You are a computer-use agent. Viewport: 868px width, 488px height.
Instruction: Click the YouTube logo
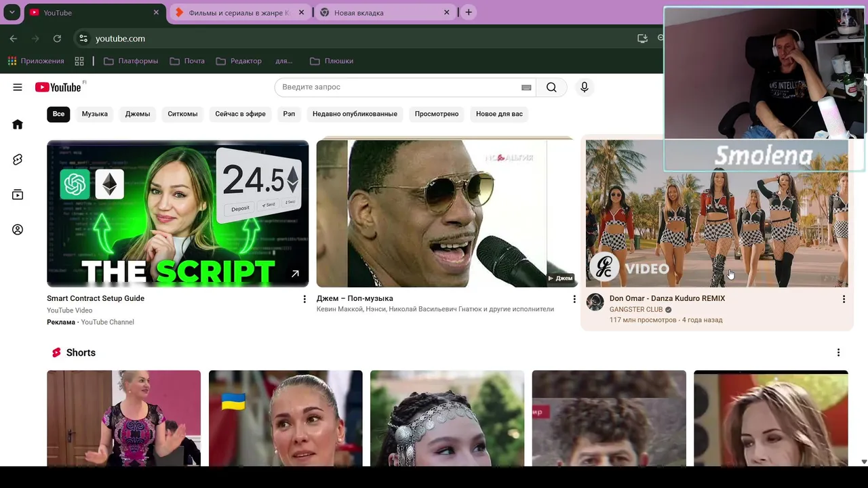(x=58, y=87)
